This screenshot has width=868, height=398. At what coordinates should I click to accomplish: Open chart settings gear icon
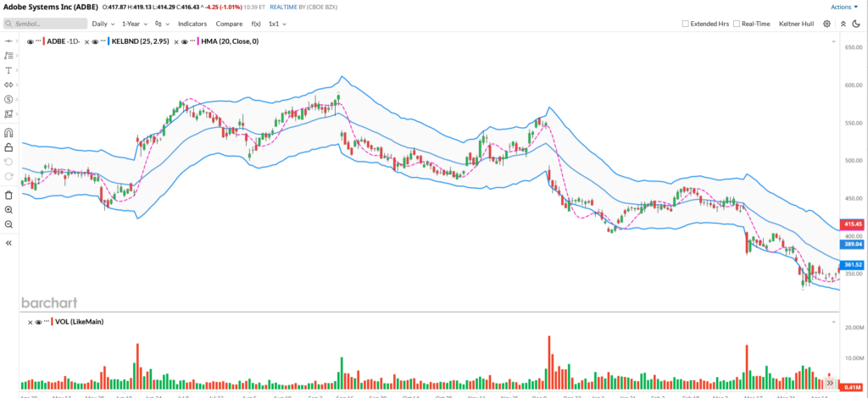coord(826,24)
